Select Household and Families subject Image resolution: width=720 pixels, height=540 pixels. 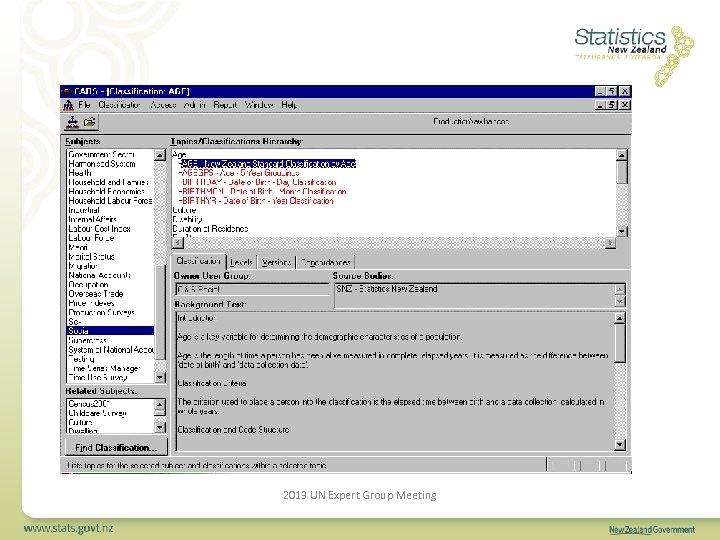point(108,182)
